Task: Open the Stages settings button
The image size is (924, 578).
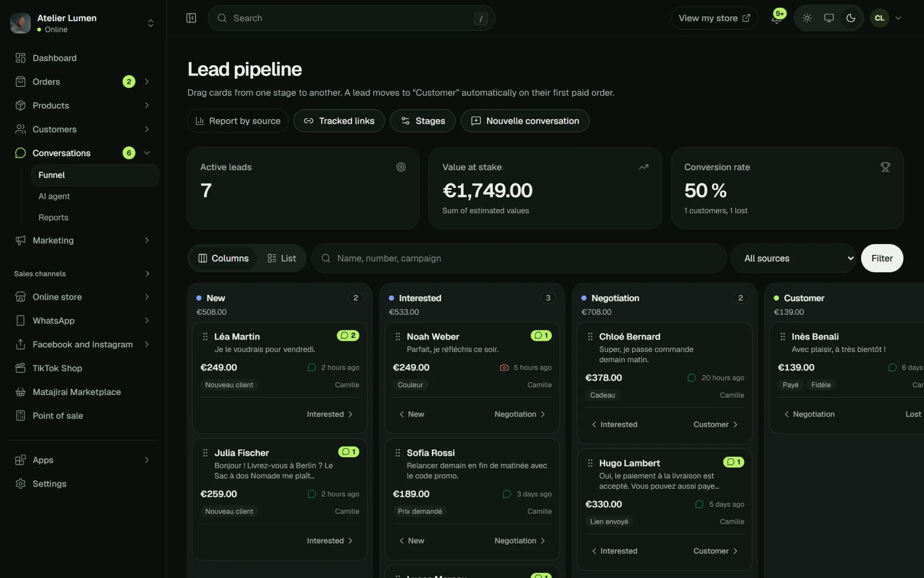Action: [422, 121]
